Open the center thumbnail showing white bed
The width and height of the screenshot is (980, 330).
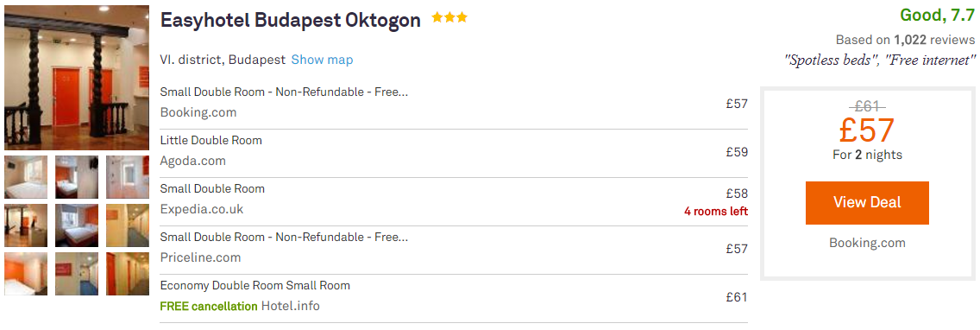(x=77, y=225)
